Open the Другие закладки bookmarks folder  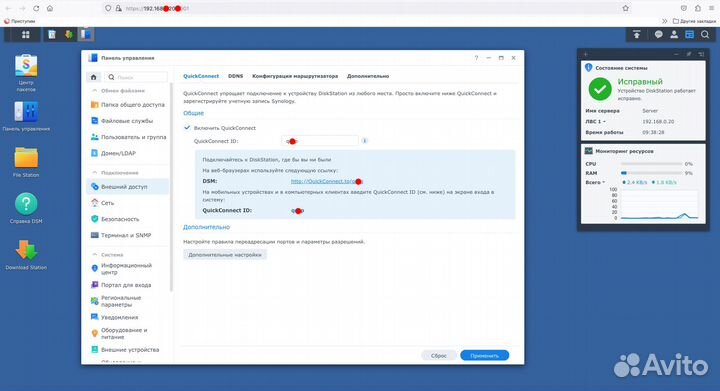tap(694, 21)
